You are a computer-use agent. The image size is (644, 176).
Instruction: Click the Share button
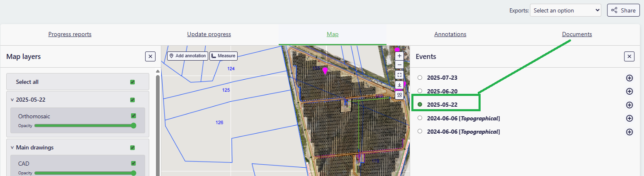click(x=623, y=10)
